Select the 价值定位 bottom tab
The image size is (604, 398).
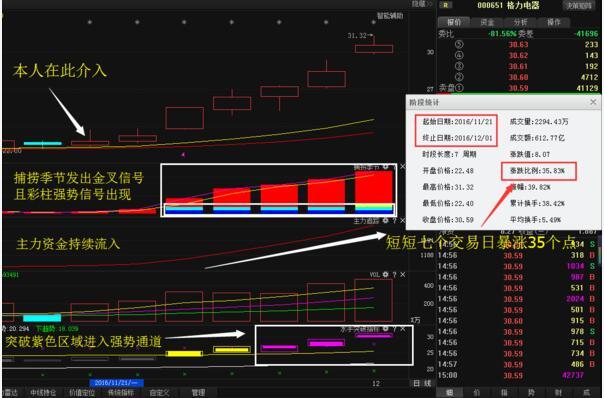(81, 393)
